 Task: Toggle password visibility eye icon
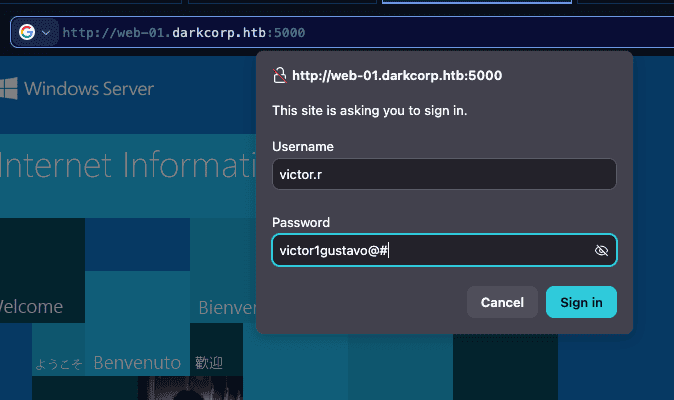click(601, 250)
